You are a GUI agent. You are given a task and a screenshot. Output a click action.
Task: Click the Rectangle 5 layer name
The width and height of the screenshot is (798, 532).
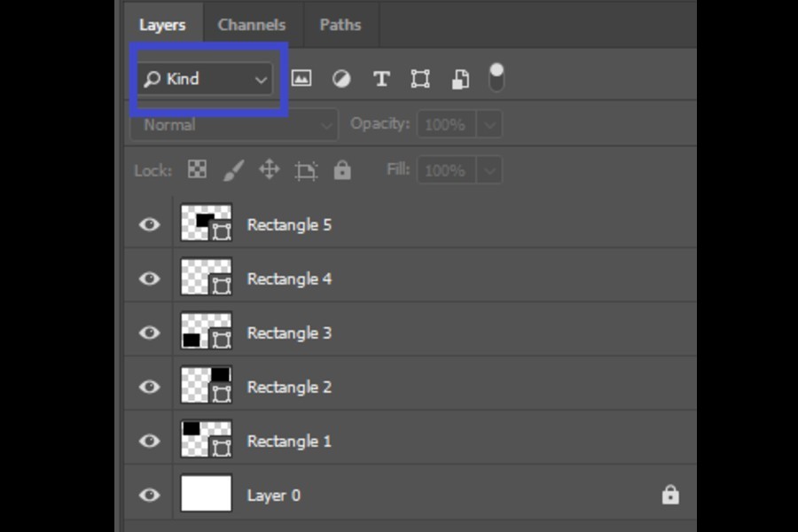coord(289,225)
